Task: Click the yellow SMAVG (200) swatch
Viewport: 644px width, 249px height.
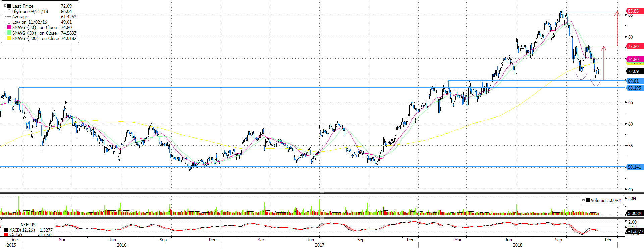Action: point(9,38)
